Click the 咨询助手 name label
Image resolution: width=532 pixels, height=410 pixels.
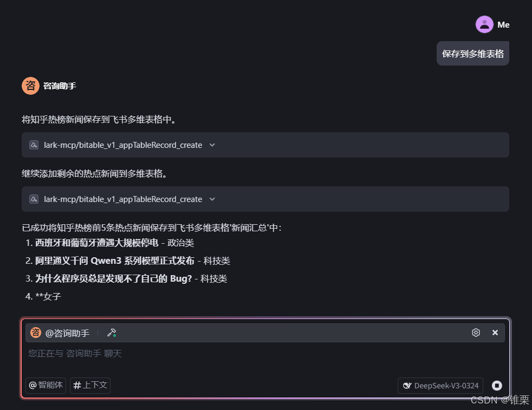(x=60, y=86)
